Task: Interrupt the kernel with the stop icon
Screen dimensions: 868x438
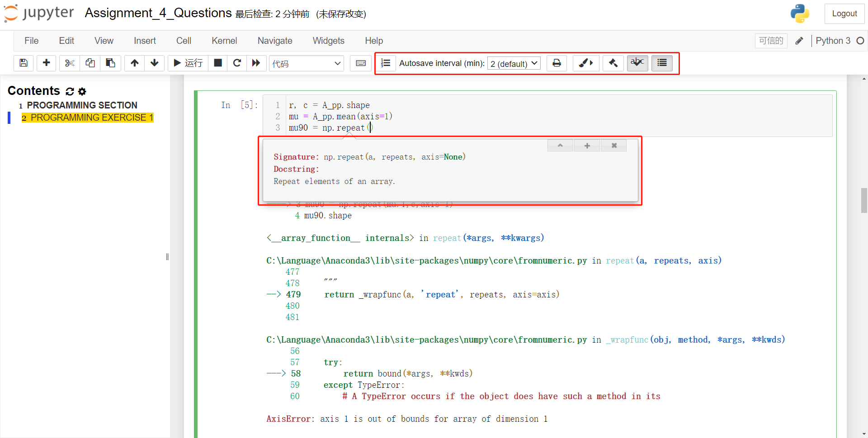Action: tap(218, 63)
